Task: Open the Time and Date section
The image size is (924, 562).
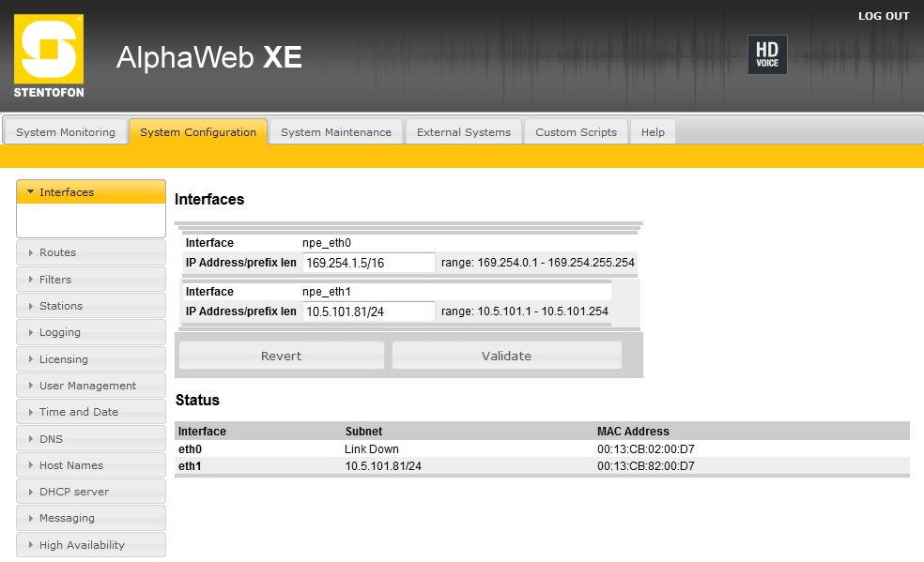Action: tap(91, 412)
